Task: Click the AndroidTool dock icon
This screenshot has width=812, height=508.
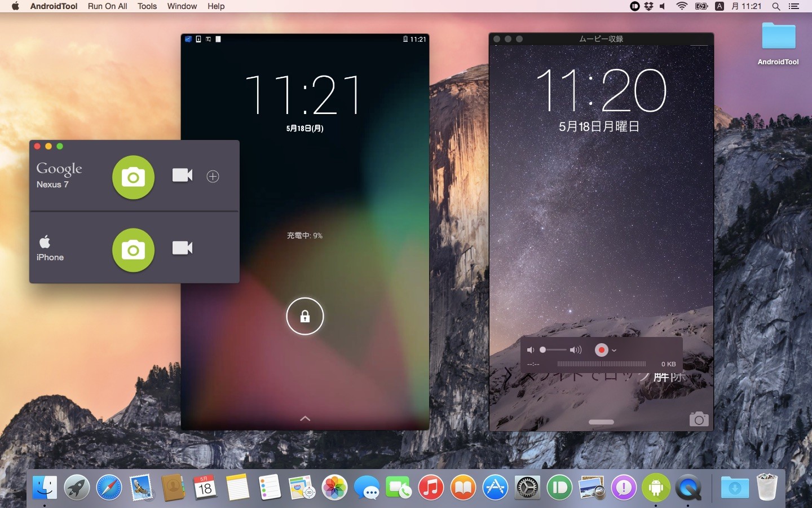Action: 656,487
